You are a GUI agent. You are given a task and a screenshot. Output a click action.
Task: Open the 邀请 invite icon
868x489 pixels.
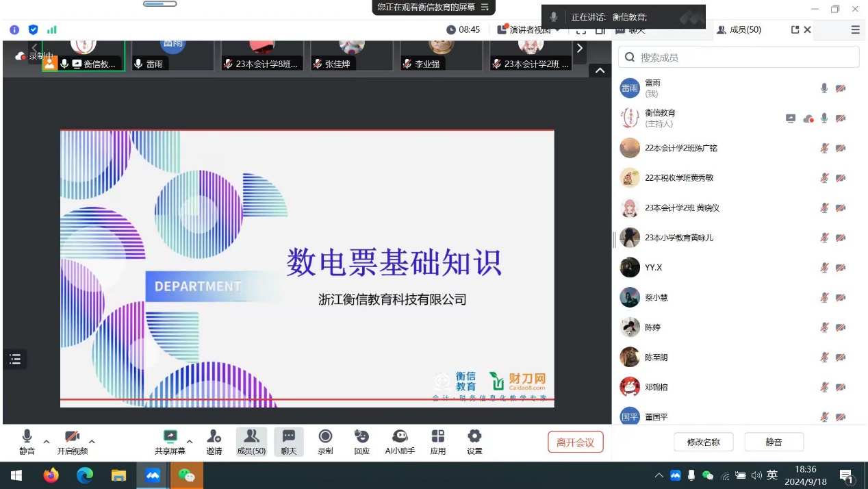[x=214, y=442]
